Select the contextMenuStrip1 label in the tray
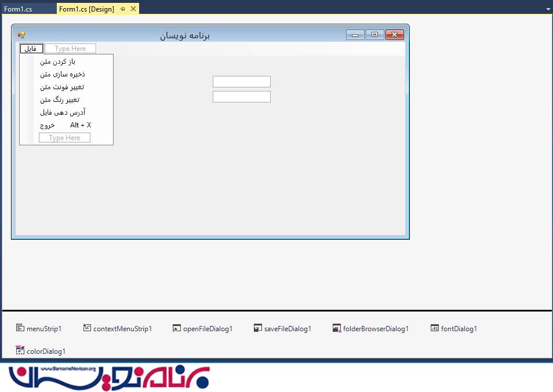This screenshot has width=553, height=392. pos(122,329)
